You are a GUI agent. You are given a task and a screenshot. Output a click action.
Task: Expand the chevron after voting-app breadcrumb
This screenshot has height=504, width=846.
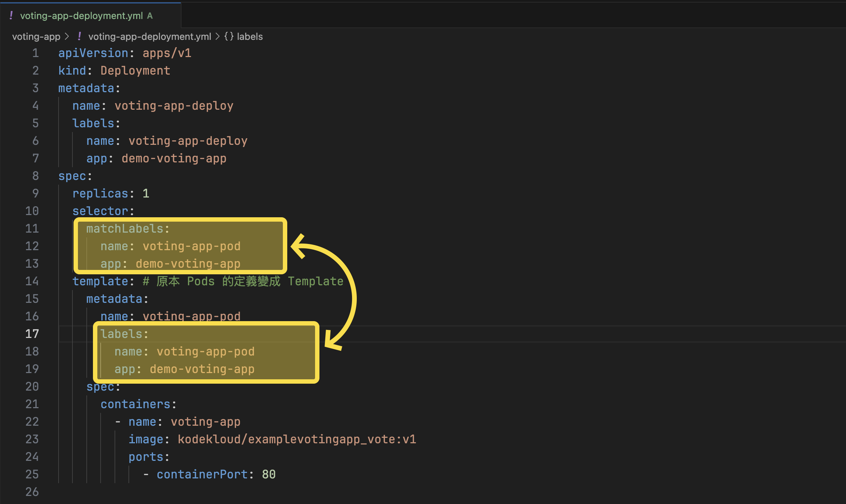(67, 37)
